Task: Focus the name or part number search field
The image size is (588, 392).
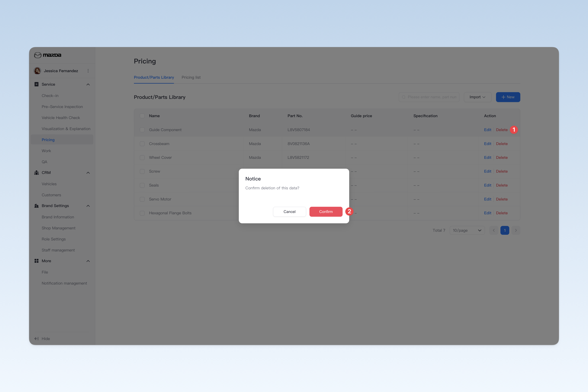Action: (429, 97)
